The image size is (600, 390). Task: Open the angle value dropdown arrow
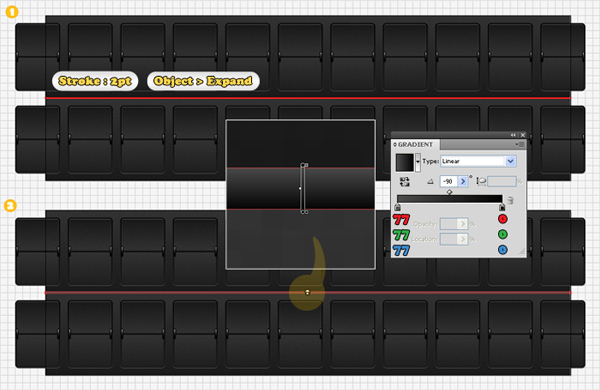tap(463, 181)
